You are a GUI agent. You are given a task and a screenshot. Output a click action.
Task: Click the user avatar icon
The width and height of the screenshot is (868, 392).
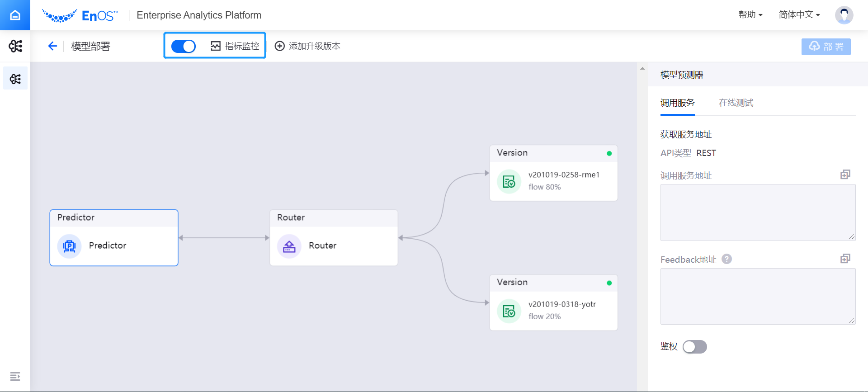(x=844, y=15)
